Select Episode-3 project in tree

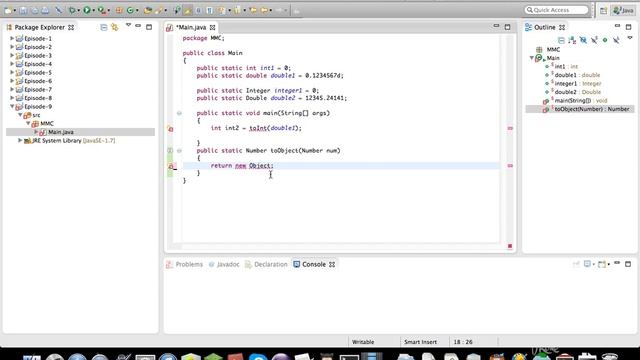[x=38, y=56]
